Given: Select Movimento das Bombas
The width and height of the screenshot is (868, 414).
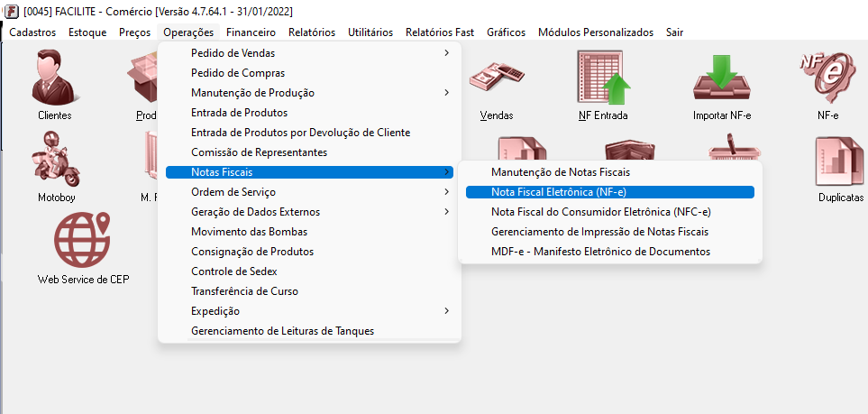Looking at the screenshot, I should [309, 232].
